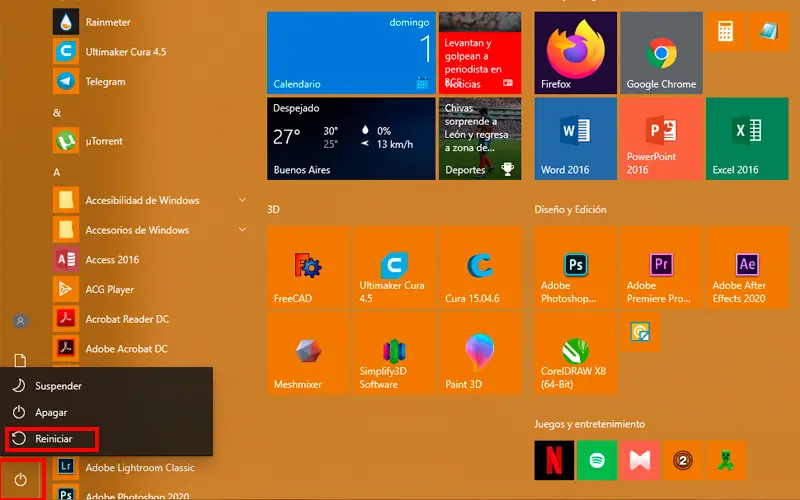
Task: Click the "Diseño y Edición" group heading
Action: (x=570, y=209)
